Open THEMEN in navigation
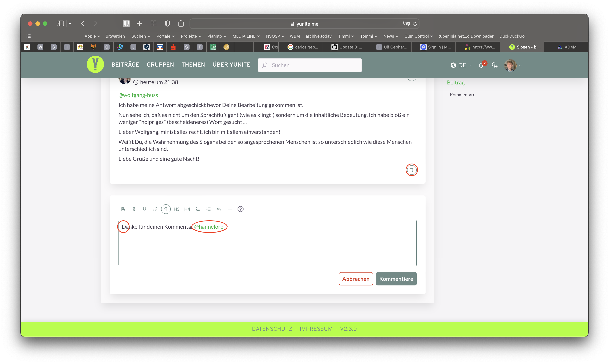 click(193, 65)
